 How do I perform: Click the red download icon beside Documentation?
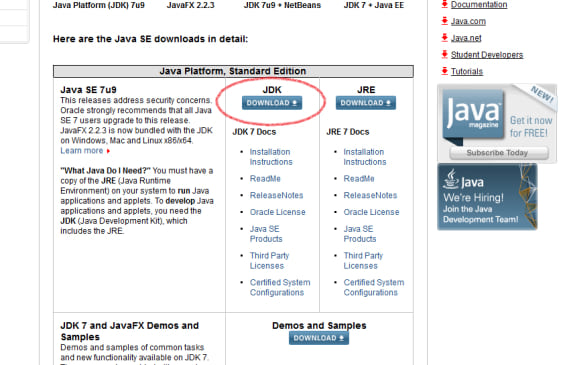(x=445, y=4)
